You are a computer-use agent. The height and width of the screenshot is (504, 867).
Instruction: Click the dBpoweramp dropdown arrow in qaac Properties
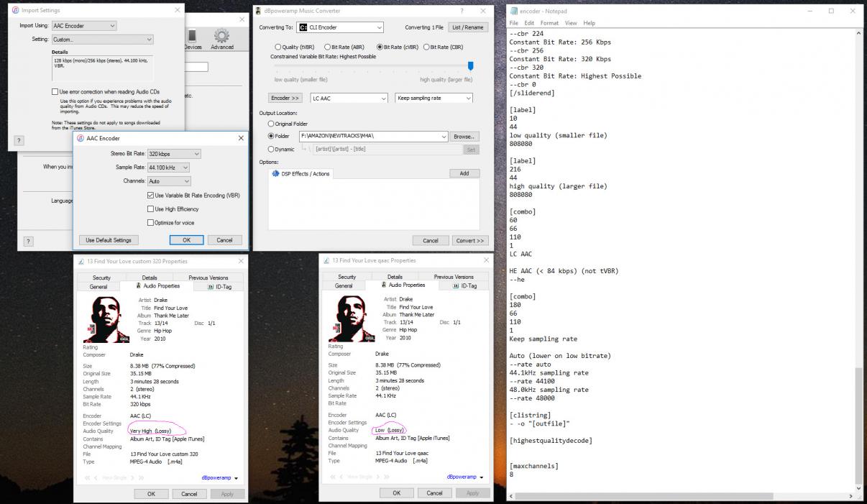[481, 477]
